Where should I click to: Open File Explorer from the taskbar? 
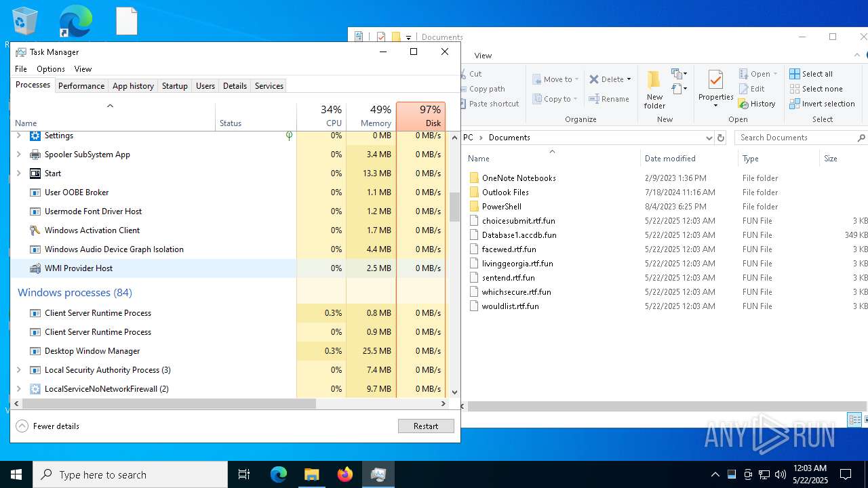[311, 474]
